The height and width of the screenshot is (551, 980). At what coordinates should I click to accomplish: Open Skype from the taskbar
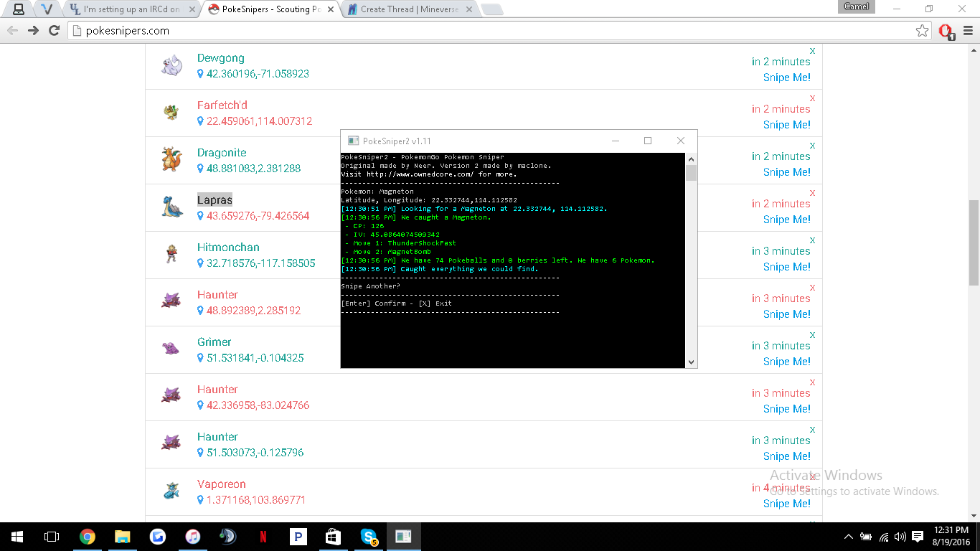(369, 536)
